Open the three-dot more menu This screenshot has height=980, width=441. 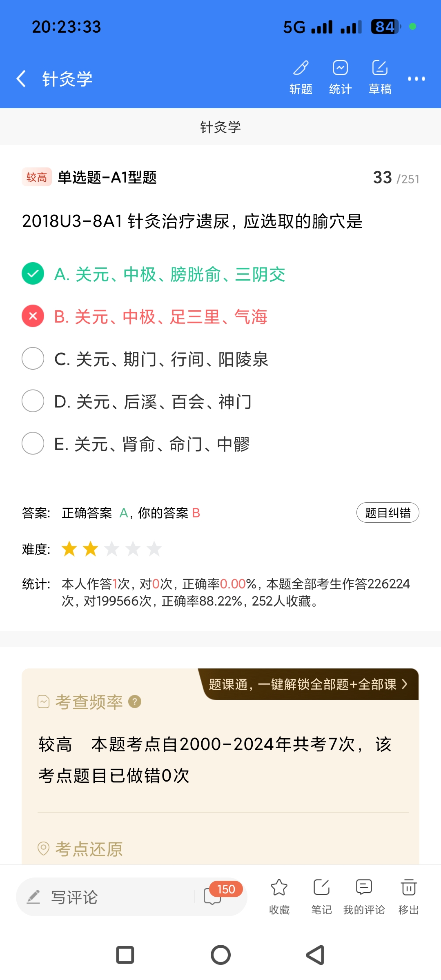[x=416, y=79]
